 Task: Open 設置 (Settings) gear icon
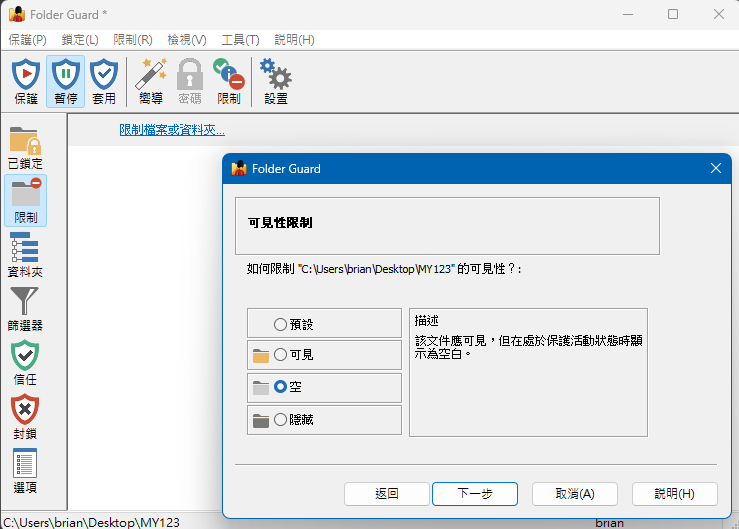click(276, 80)
